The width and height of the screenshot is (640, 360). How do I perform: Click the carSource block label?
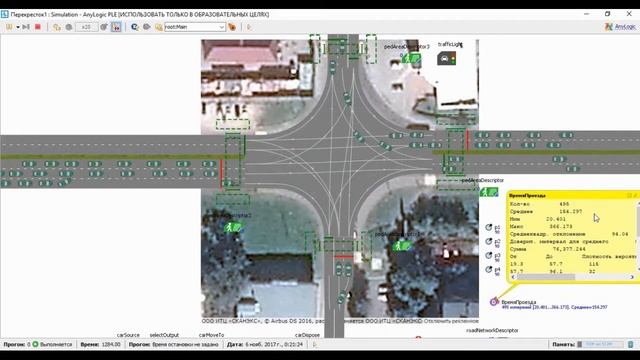click(128, 335)
